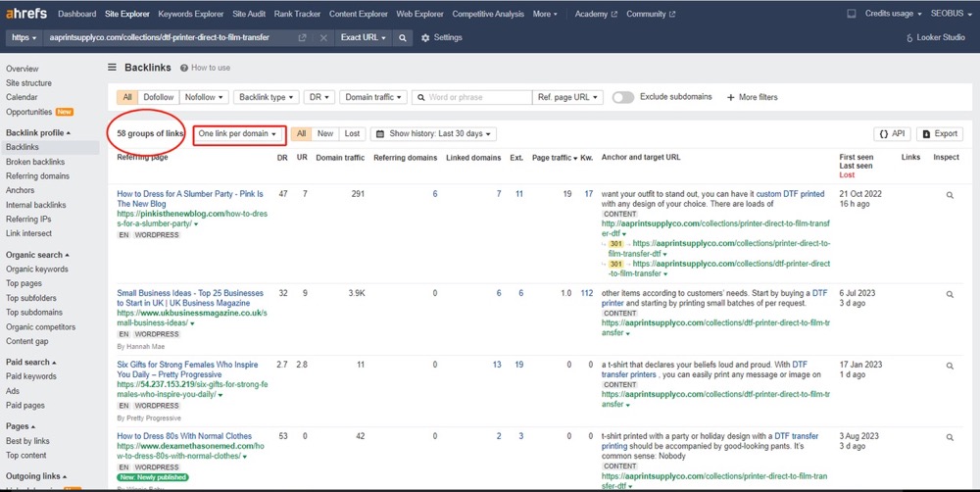This screenshot has height=492, width=980.
Task: Open Keywords Explorer in top navigation
Action: pos(191,14)
